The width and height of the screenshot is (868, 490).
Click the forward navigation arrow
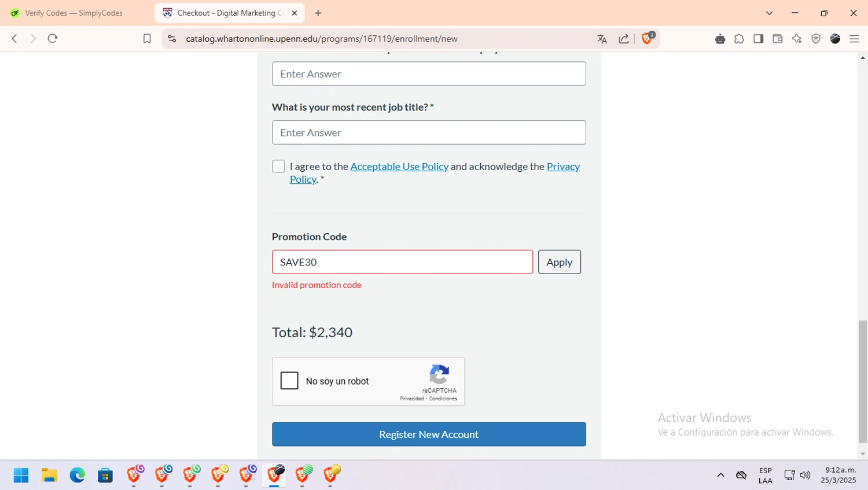(33, 39)
